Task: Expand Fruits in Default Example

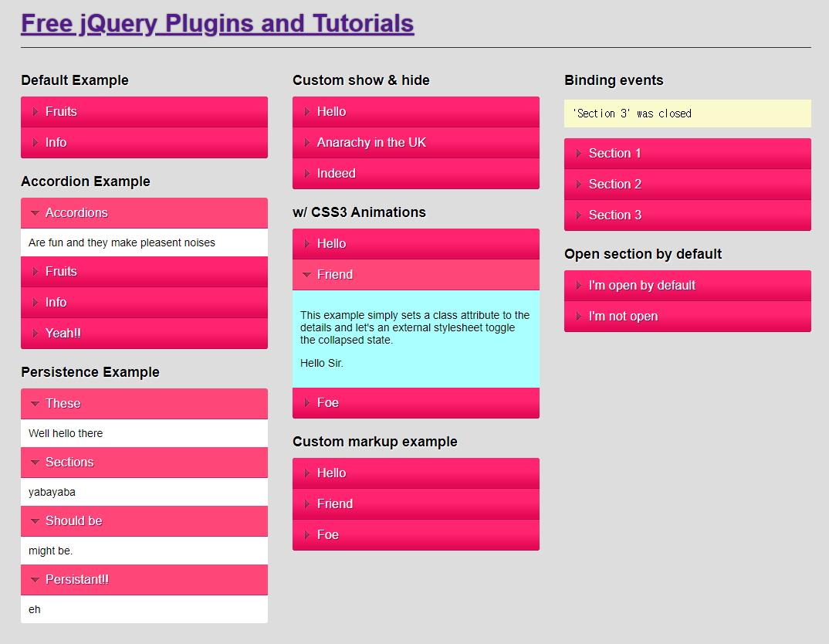Action: (144, 111)
